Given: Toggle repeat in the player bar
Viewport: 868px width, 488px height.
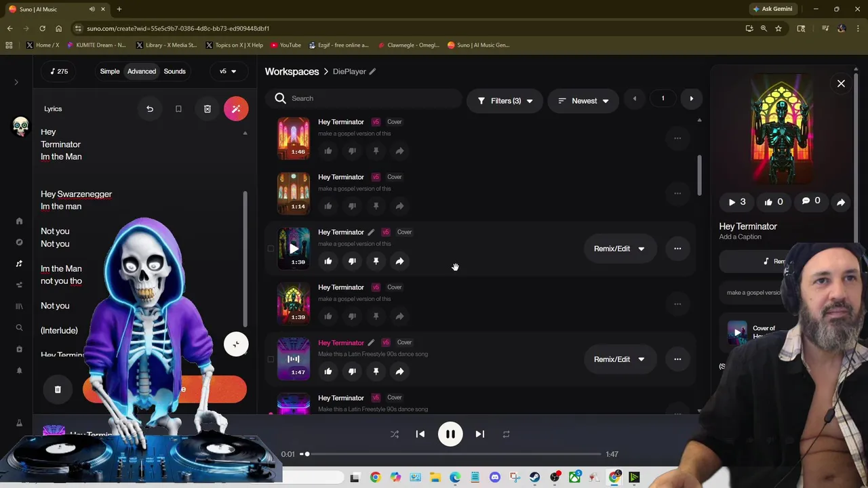Looking at the screenshot, I should point(506,434).
